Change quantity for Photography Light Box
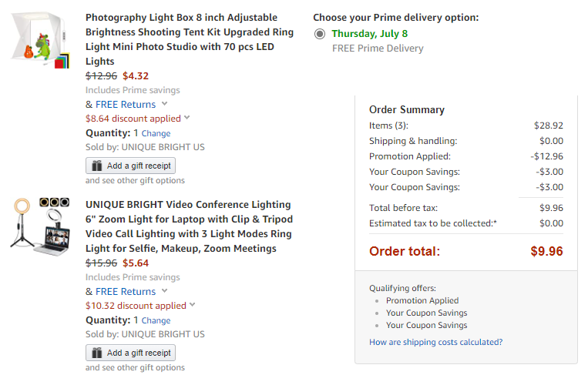The height and width of the screenshot is (375, 588). [156, 133]
